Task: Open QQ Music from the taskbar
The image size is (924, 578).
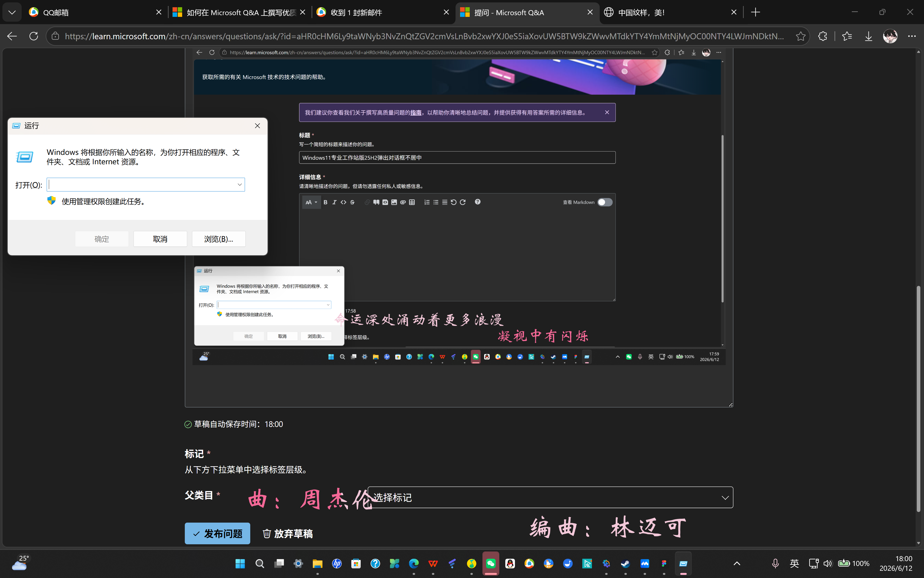Action: [472, 564]
